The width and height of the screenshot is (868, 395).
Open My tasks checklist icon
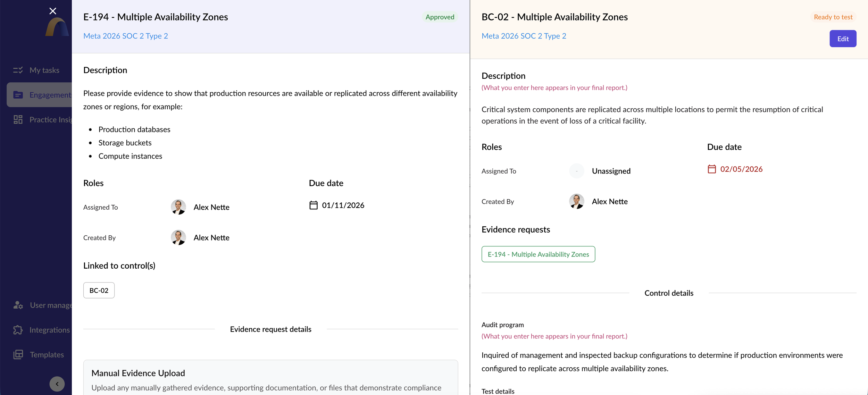pyautogui.click(x=18, y=70)
